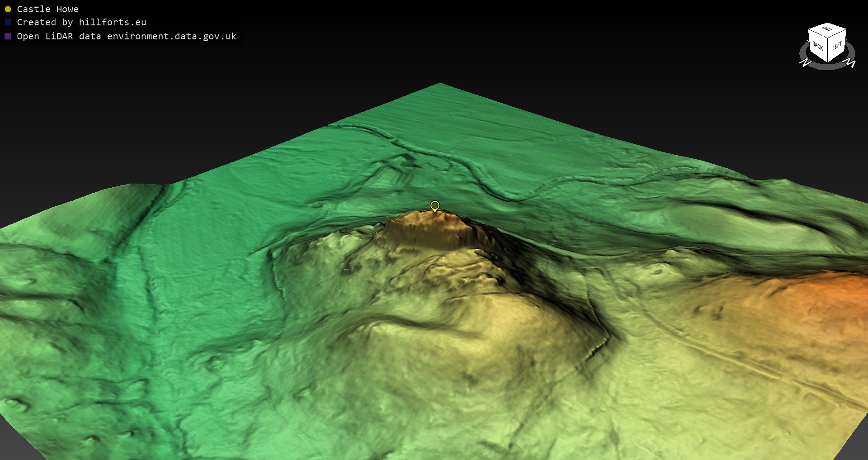Click the top corner where the cube faces meet
Screen dimensions: 868x460
point(828,38)
